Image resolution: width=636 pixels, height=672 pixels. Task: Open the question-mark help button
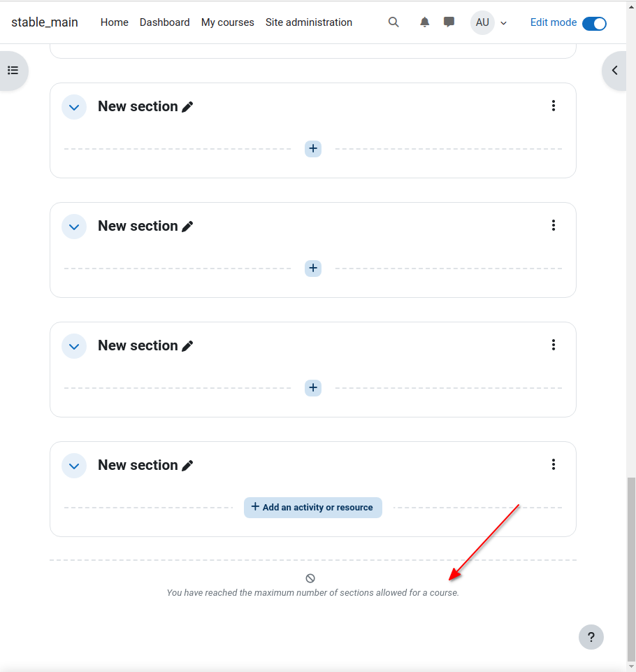pos(591,637)
